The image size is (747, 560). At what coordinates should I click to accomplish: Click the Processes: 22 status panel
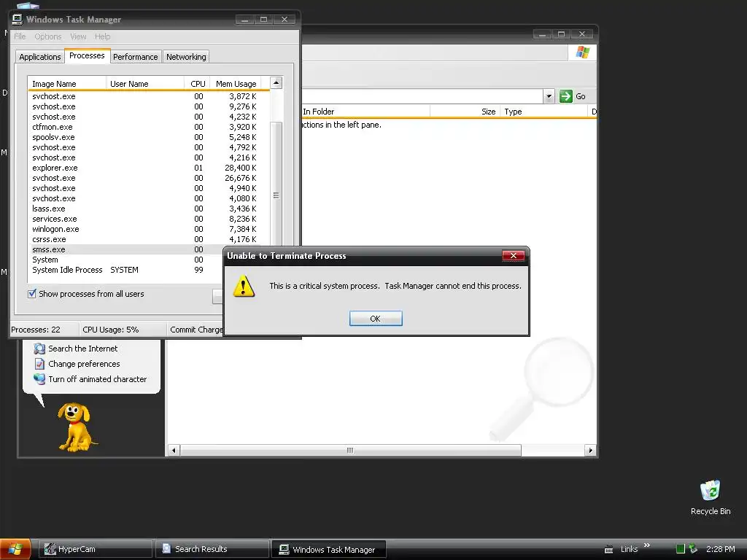pyautogui.click(x=44, y=330)
